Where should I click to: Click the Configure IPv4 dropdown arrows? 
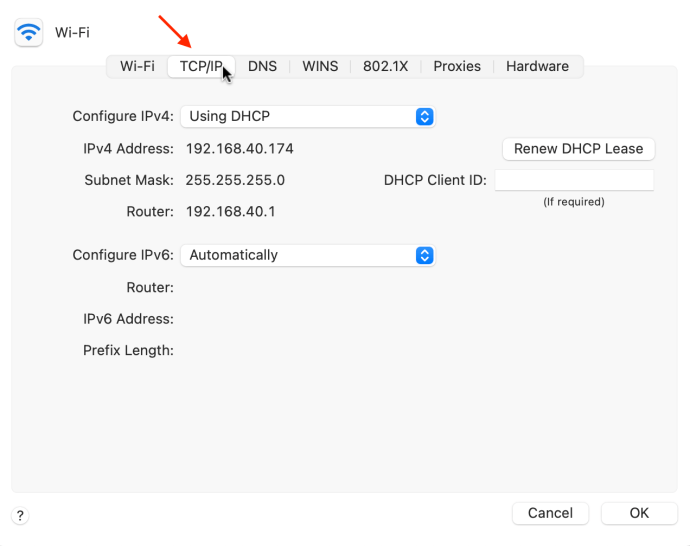424,117
